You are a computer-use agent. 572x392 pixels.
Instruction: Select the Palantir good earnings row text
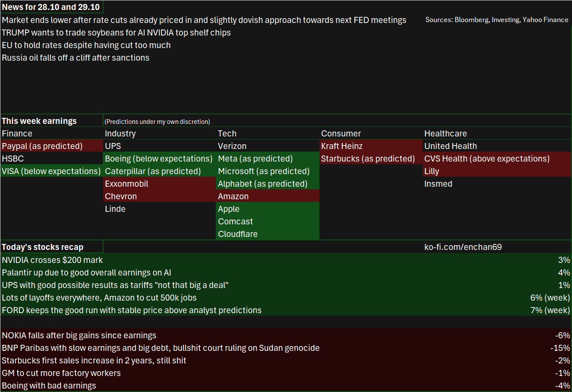tap(86, 272)
